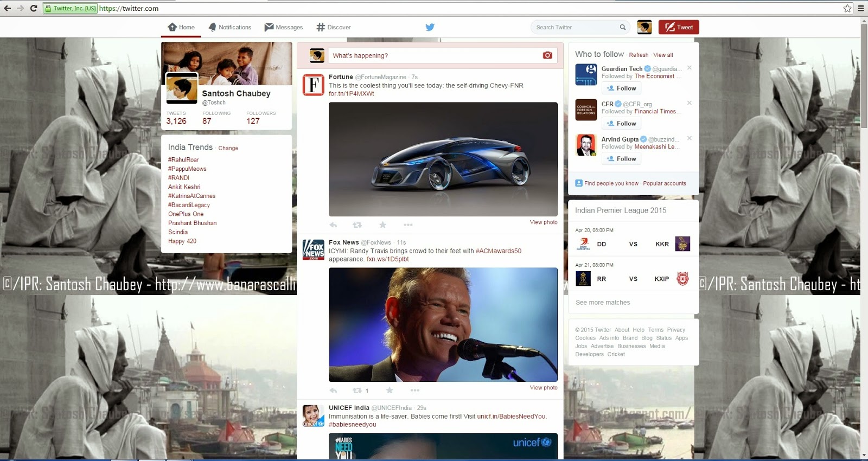
Task: Click the red Tweet button
Action: pyautogui.click(x=679, y=27)
